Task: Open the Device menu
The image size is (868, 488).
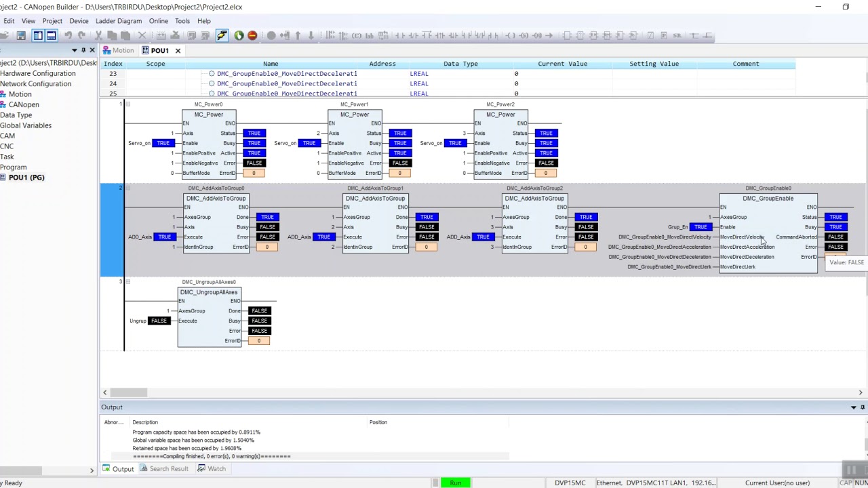Action: tap(79, 21)
